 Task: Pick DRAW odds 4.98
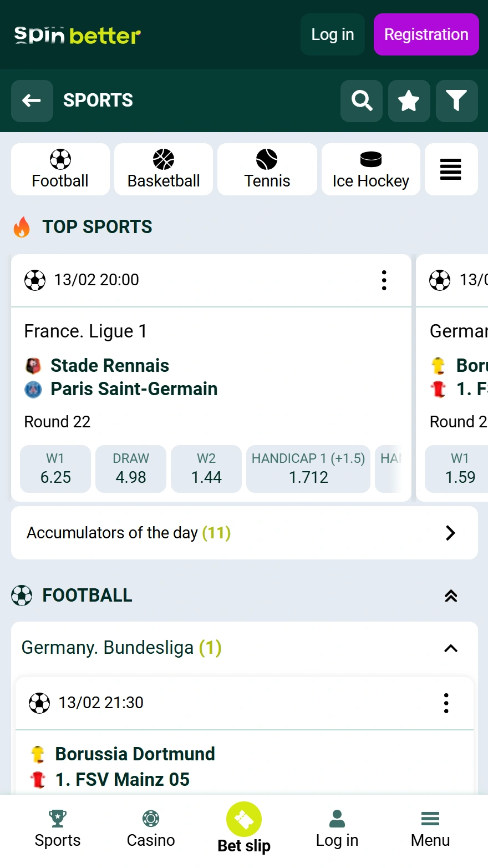131,469
